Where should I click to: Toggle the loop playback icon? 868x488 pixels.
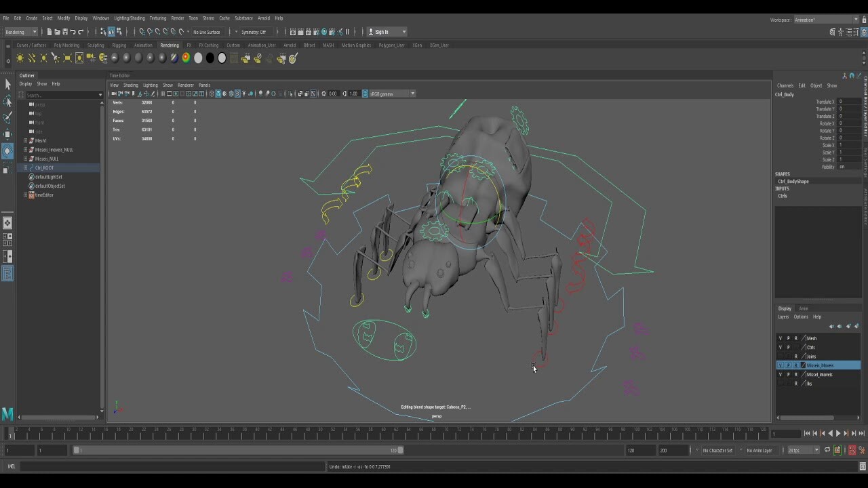tap(827, 450)
